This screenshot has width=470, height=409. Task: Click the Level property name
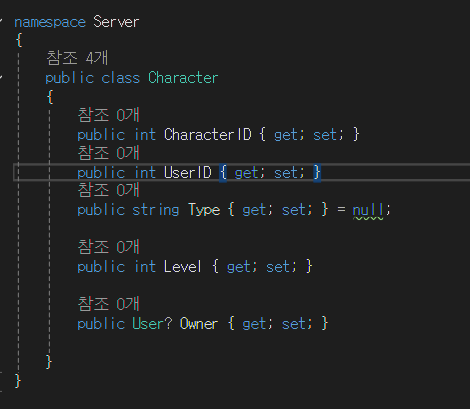[183, 266]
